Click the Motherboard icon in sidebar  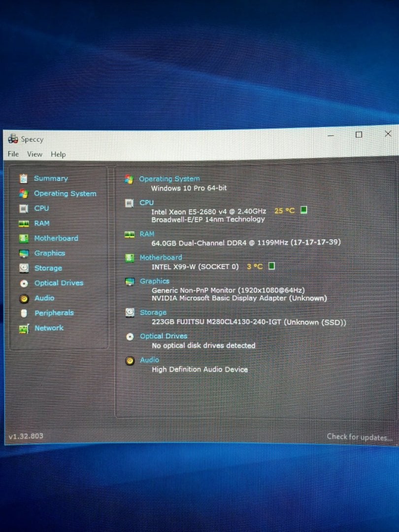(24, 238)
